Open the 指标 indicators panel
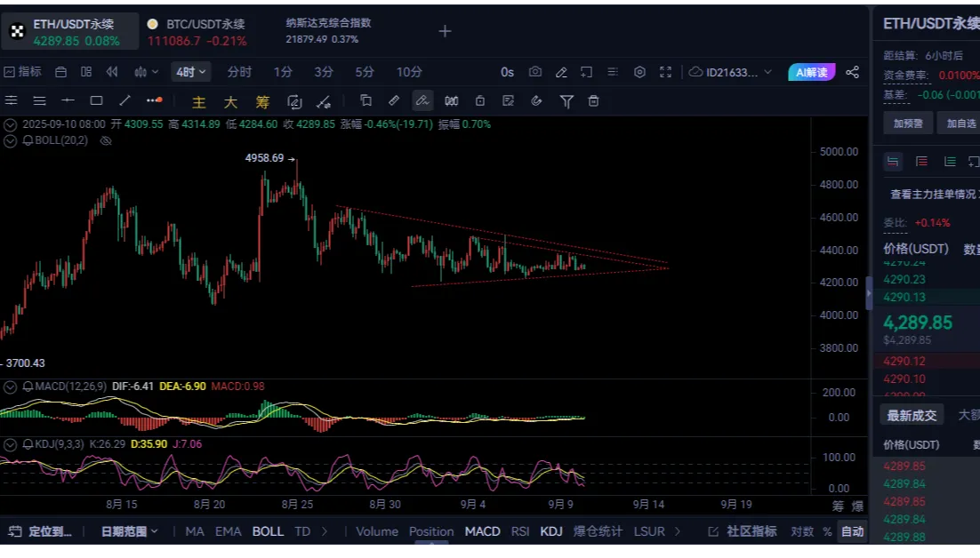980x558 pixels. click(22, 72)
